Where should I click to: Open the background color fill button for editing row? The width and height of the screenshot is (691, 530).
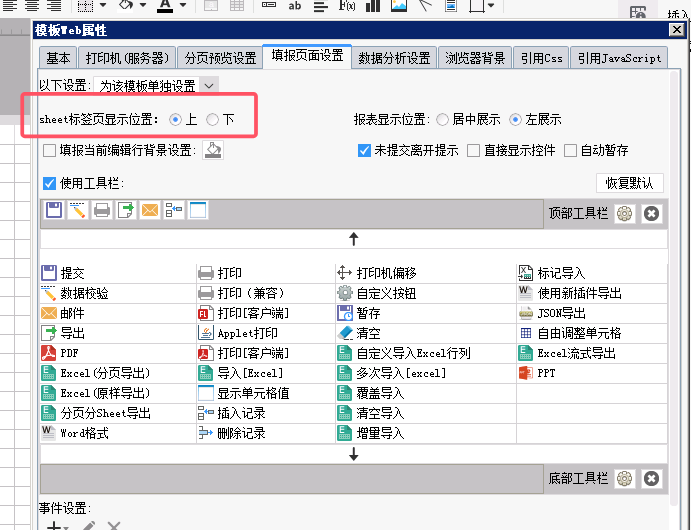point(213,150)
